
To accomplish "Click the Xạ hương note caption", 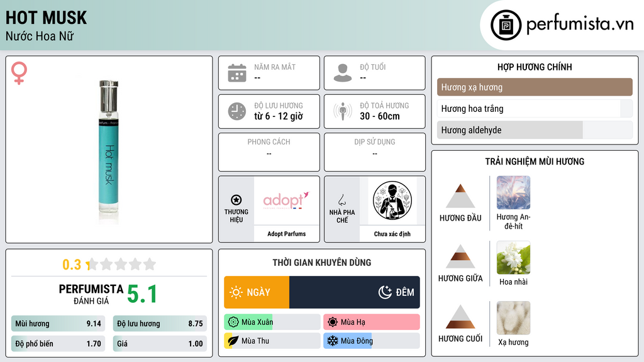I will [x=513, y=343].
